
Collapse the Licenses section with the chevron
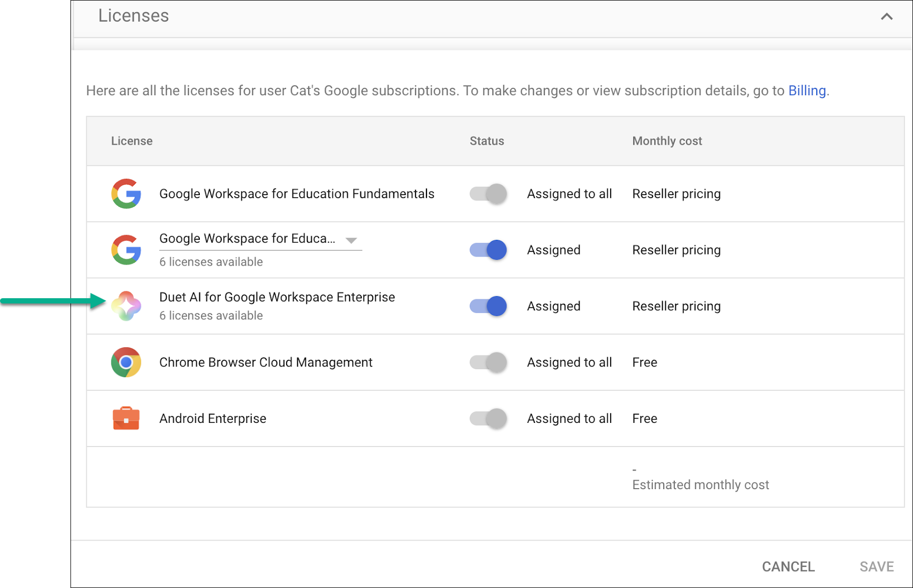[887, 16]
